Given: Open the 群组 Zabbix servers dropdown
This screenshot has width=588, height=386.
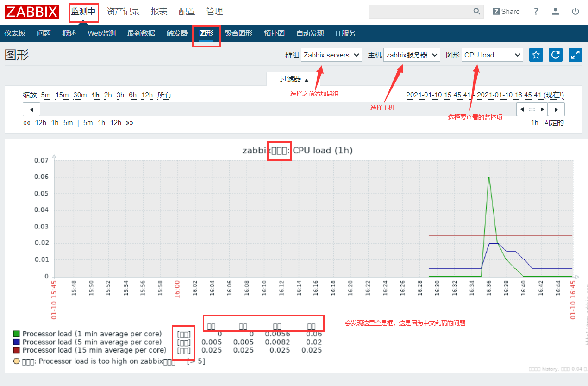Looking at the screenshot, I should coord(331,55).
